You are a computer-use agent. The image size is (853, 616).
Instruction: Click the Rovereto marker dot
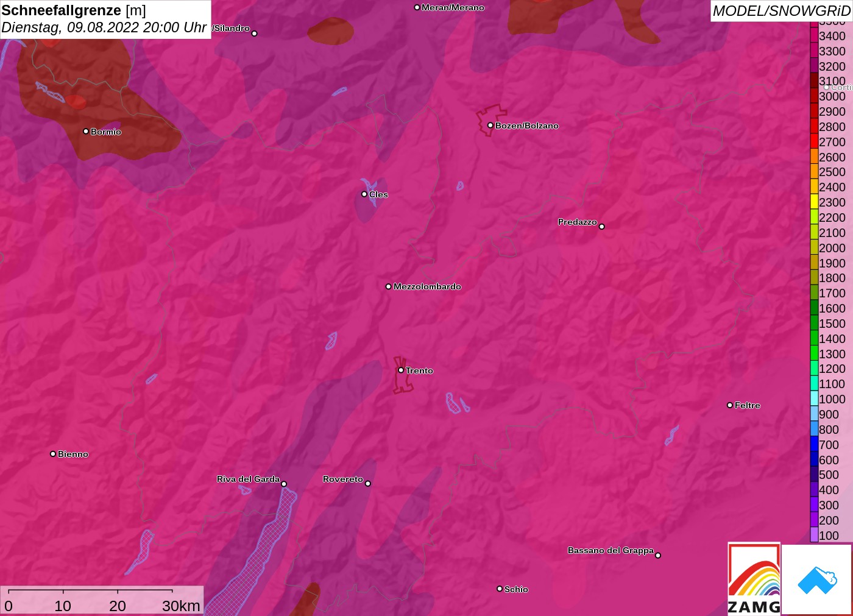pos(368,483)
